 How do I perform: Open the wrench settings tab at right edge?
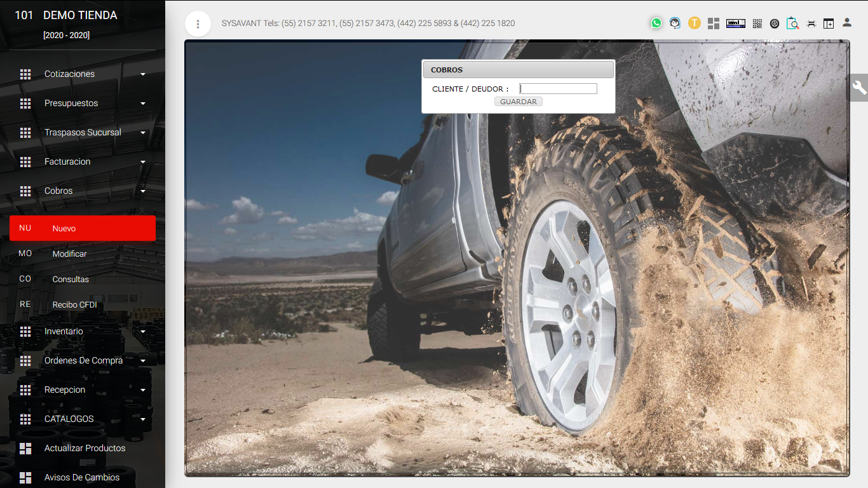click(x=859, y=88)
